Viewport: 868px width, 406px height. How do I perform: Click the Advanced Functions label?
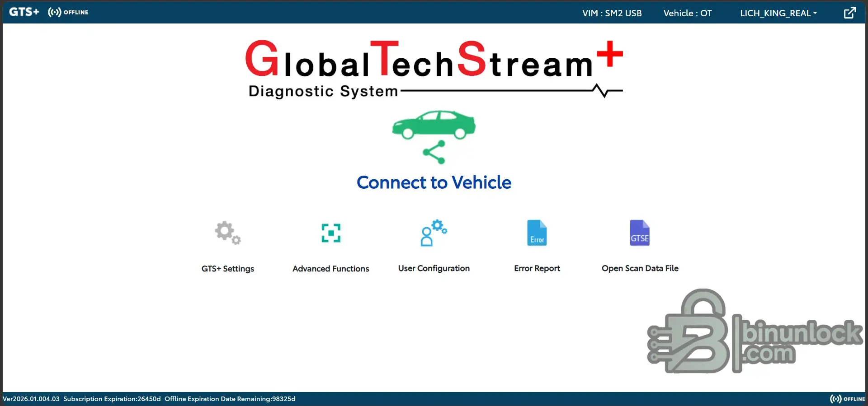pos(331,269)
